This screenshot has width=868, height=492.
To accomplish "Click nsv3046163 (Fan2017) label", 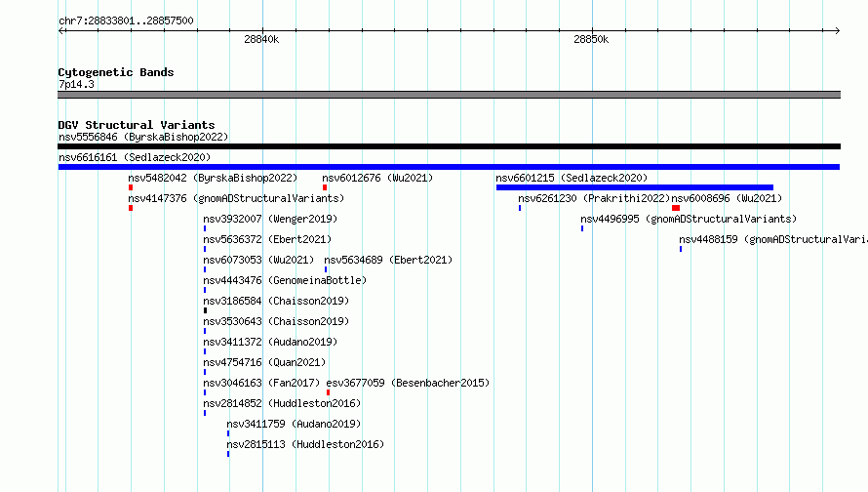I will click(x=261, y=383).
